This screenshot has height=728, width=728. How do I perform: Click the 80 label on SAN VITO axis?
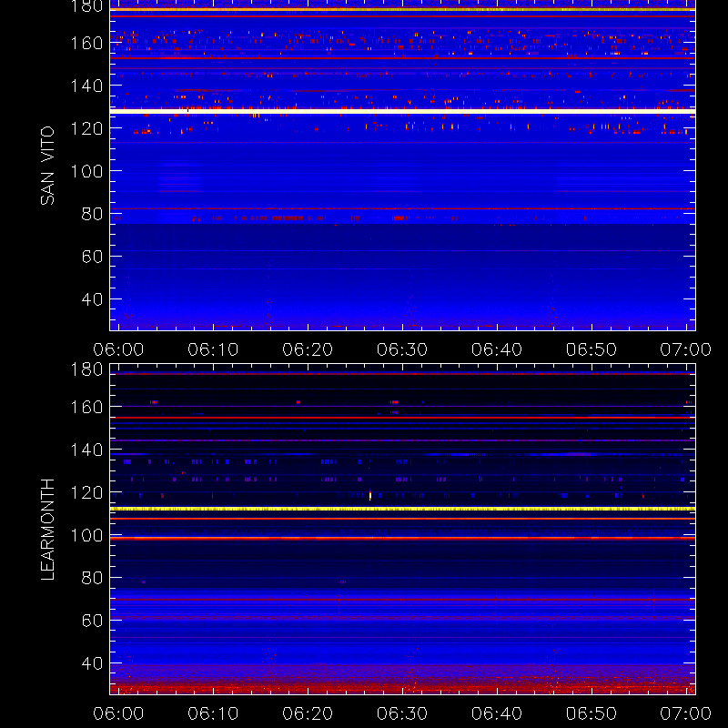tap(92, 214)
